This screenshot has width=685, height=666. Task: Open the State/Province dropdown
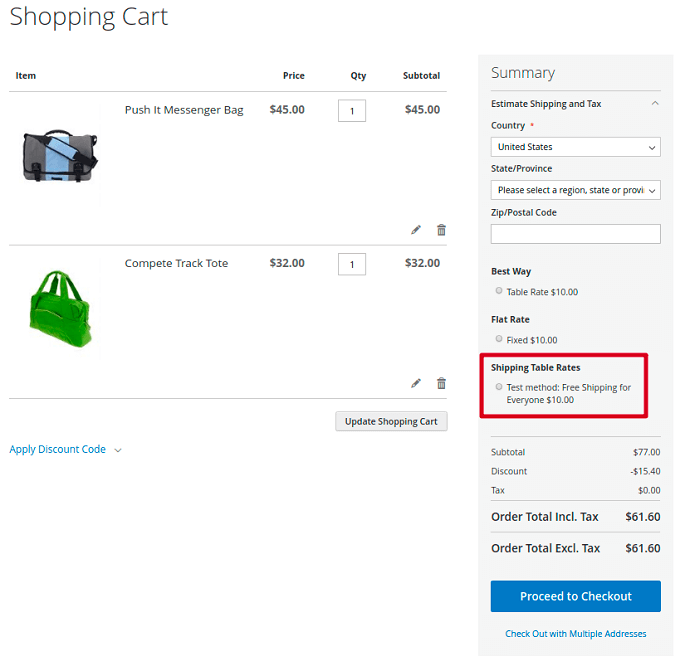575,190
